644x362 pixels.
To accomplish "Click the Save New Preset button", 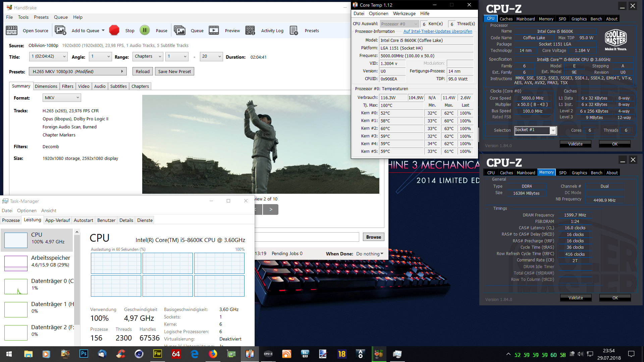I will 174,72.
